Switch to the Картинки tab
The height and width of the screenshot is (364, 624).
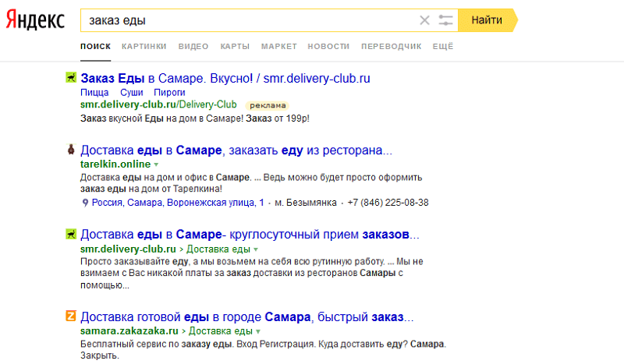click(144, 47)
